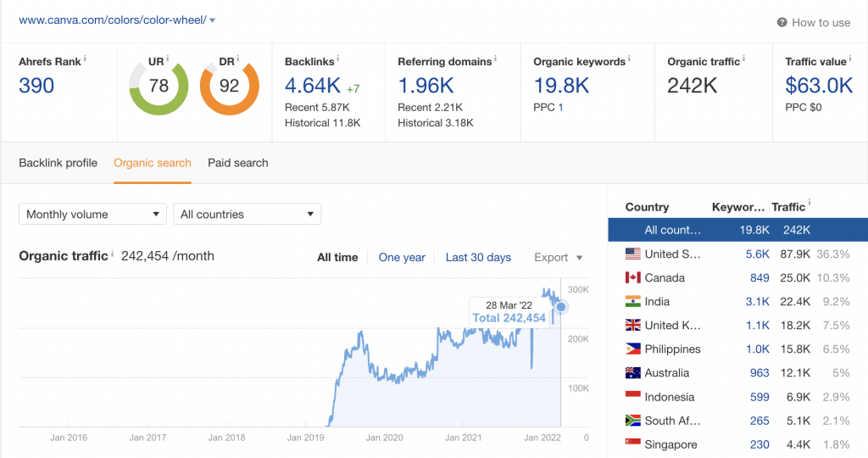Open India 3.1K keywords link

click(x=757, y=302)
